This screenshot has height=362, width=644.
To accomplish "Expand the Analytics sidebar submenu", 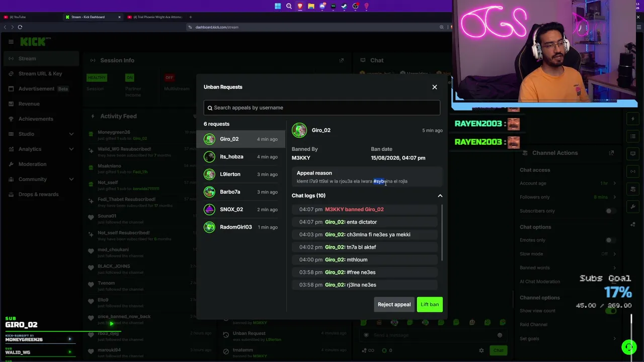I will (x=71, y=149).
